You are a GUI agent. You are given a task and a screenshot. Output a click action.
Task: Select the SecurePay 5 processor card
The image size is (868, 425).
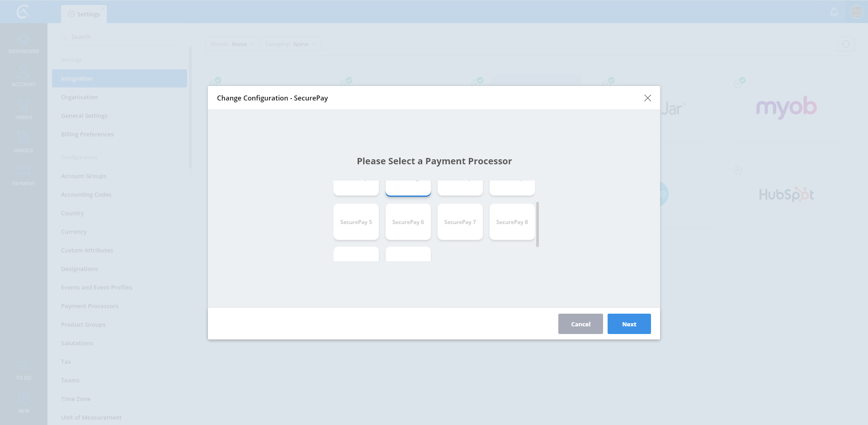(356, 222)
